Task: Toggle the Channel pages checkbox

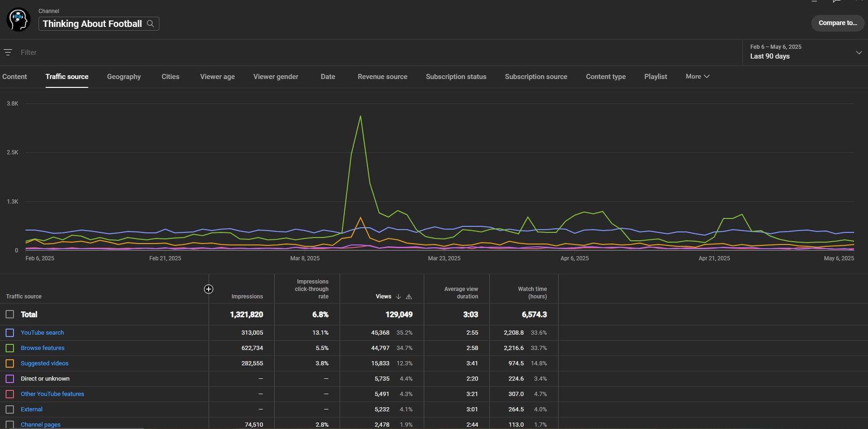Action: tap(10, 424)
